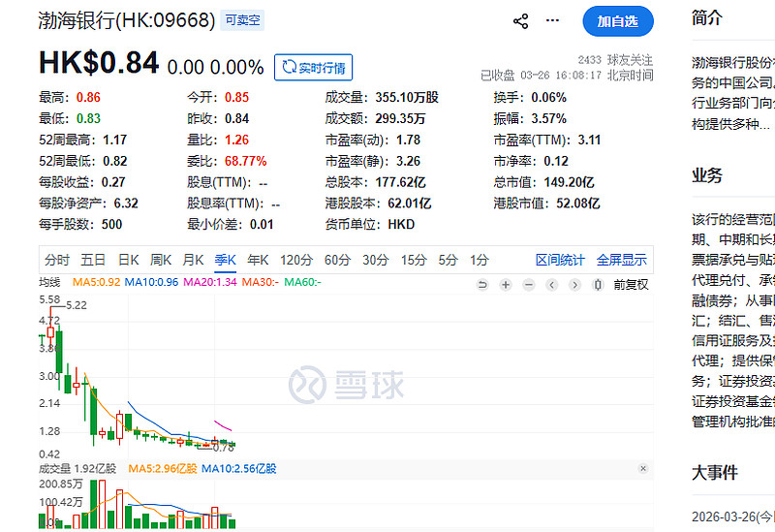This screenshot has height=532, width=775.
Task: Click the 大事件 sidebar heading
Action: [x=715, y=473]
